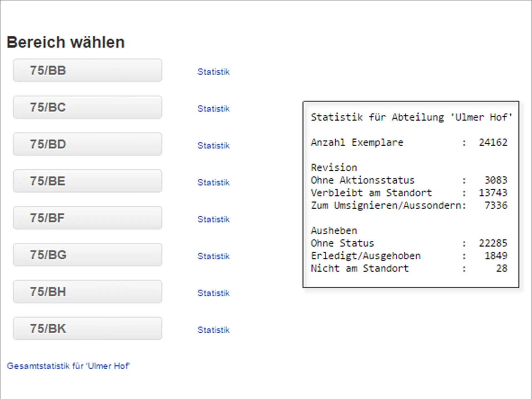
Task: Open Statistik link for 75/BK
Action: click(x=213, y=330)
